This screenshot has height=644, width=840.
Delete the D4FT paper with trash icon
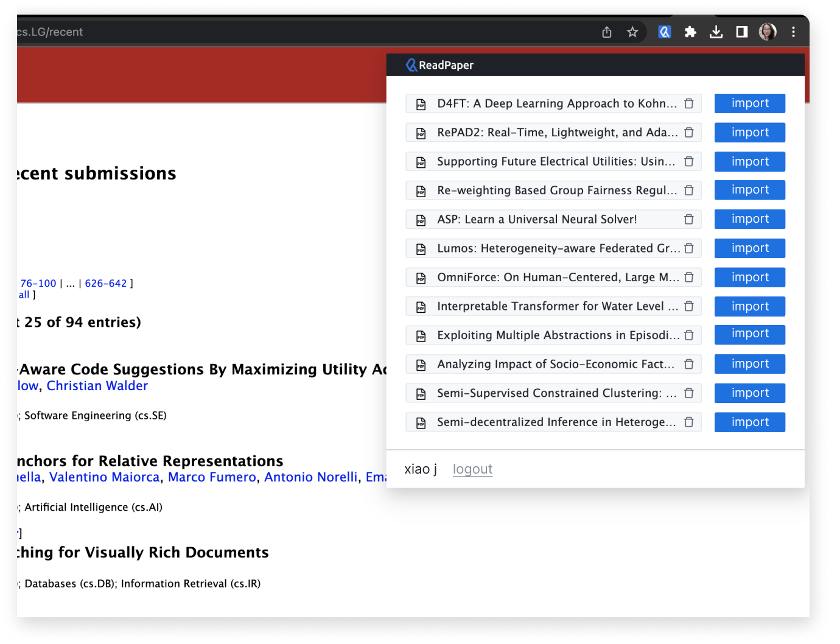point(689,103)
